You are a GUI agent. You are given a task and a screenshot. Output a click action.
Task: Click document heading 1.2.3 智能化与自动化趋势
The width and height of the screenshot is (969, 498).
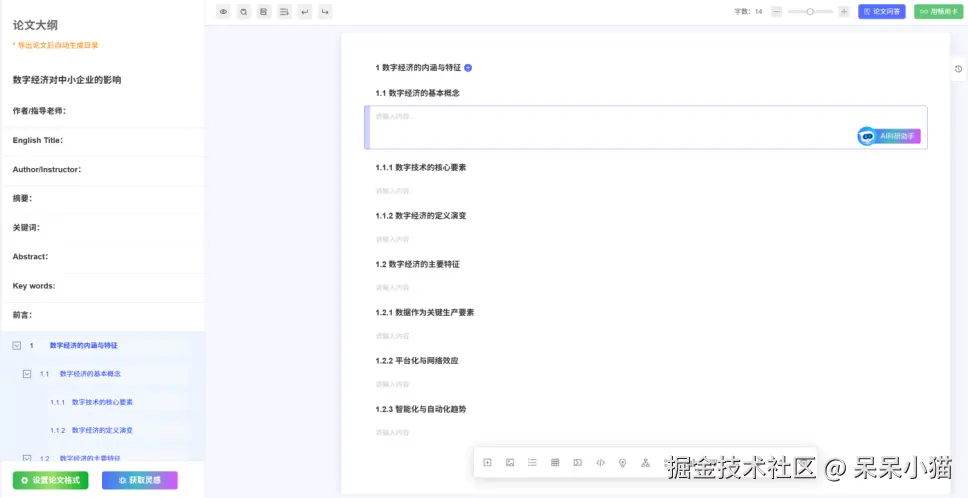pos(421,409)
